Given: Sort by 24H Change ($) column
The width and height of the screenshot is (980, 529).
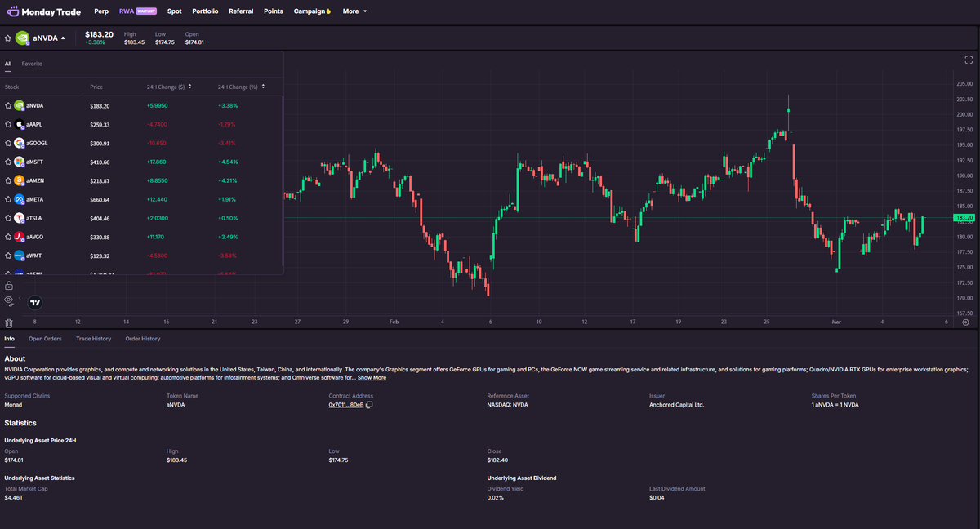Looking at the screenshot, I should (x=169, y=87).
